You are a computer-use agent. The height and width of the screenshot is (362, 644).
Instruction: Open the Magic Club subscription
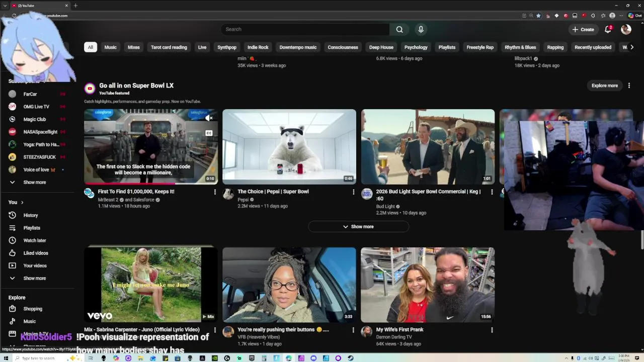[x=38, y=119]
